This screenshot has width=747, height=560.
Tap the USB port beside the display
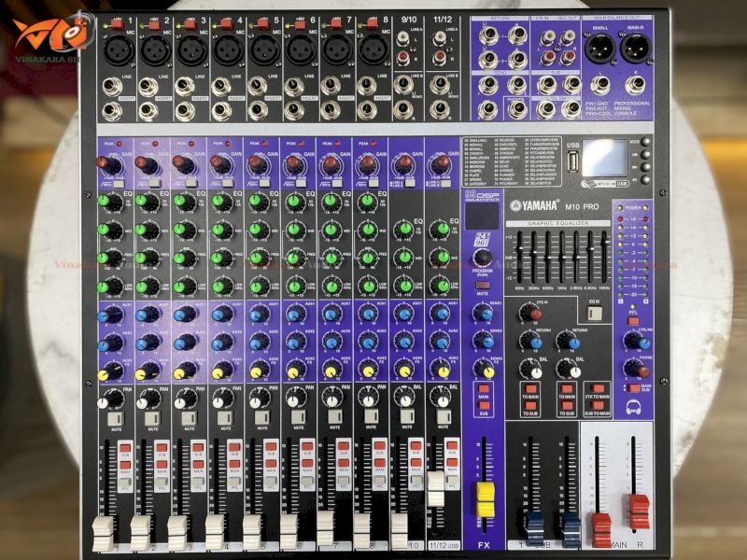[x=573, y=161]
